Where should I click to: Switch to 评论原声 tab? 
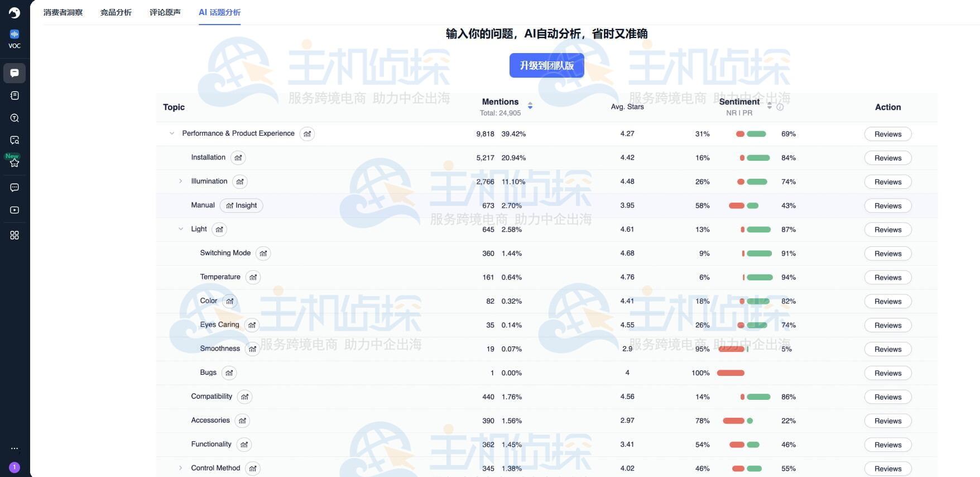(x=165, y=12)
